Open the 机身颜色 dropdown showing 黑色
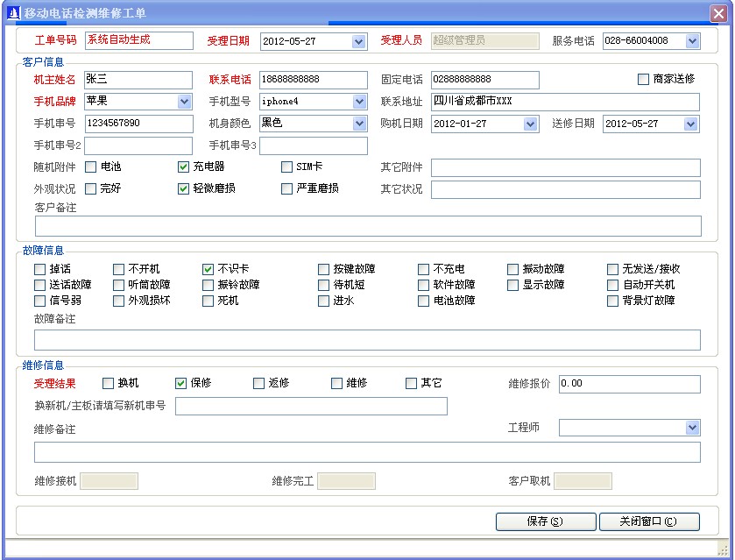 [357, 124]
